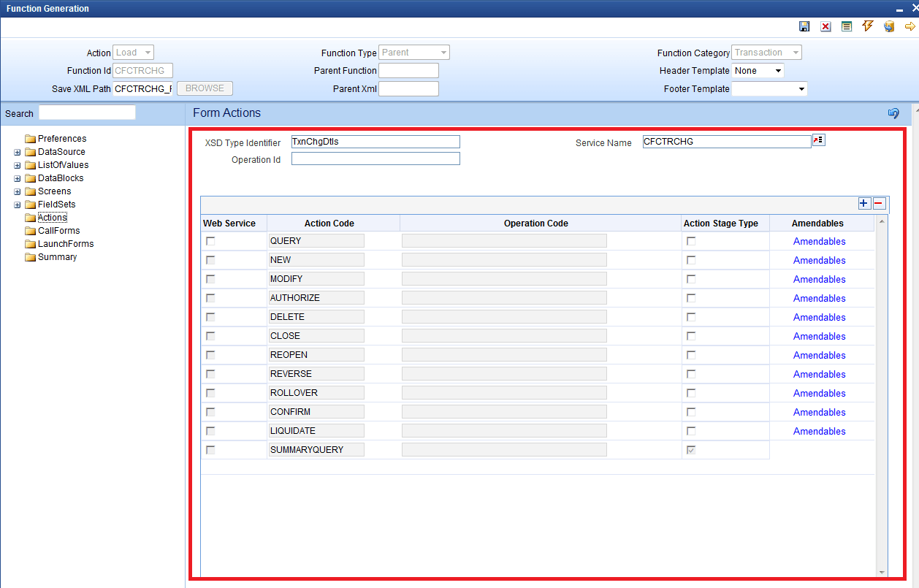Click the plus icon to add action row
The height and width of the screenshot is (588, 919).
pos(864,204)
